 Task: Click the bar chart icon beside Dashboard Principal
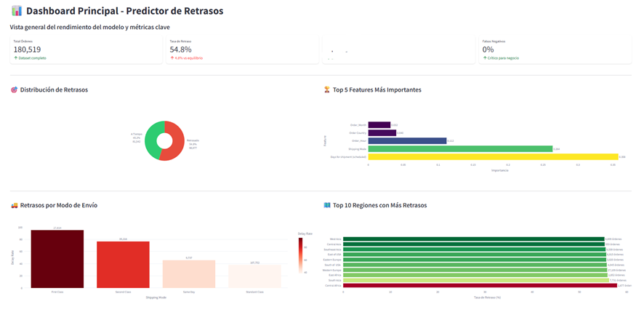click(x=17, y=11)
